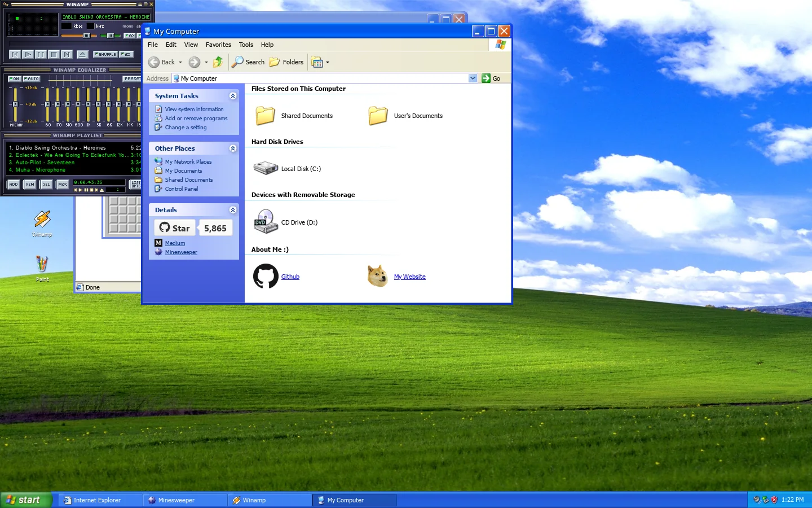The height and width of the screenshot is (508, 812).
Task: Open the Control Panel link
Action: pyautogui.click(x=182, y=189)
